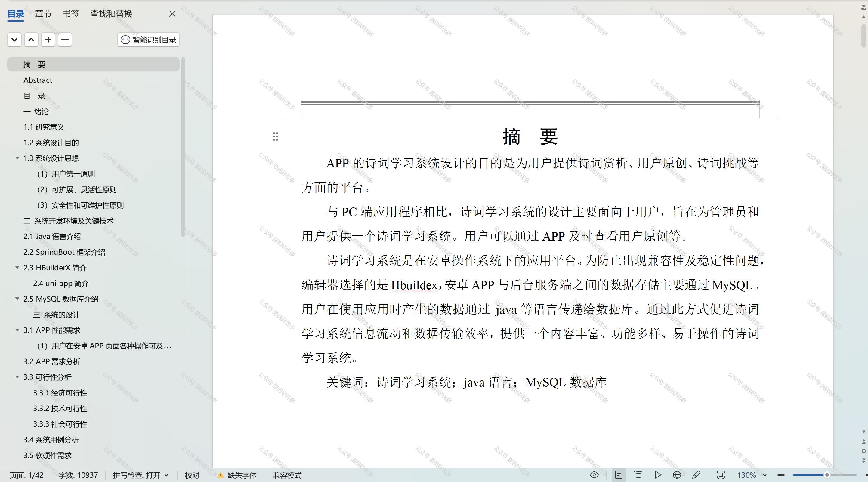868x482 pixels.
Task: Click the previous page double-arrow button
Action: pos(863,441)
